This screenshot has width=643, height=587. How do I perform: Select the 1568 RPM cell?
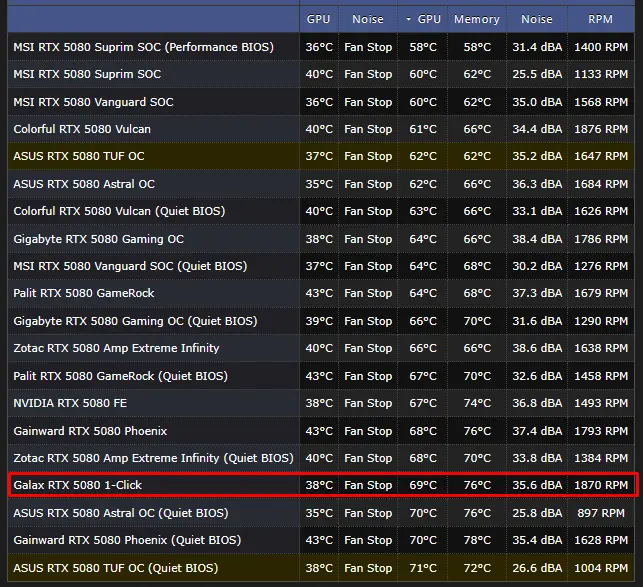(x=601, y=102)
